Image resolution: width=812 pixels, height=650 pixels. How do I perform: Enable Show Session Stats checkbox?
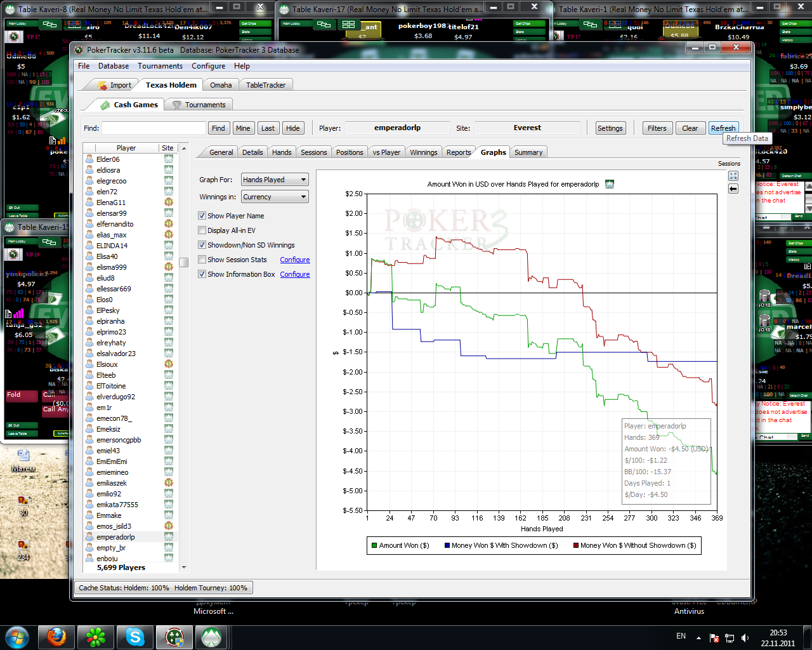coord(202,260)
